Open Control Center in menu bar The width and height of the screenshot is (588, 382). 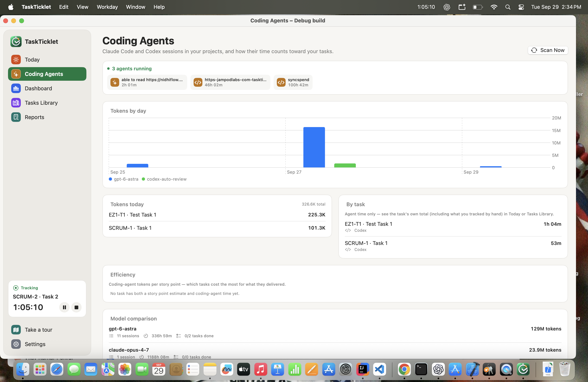click(521, 7)
